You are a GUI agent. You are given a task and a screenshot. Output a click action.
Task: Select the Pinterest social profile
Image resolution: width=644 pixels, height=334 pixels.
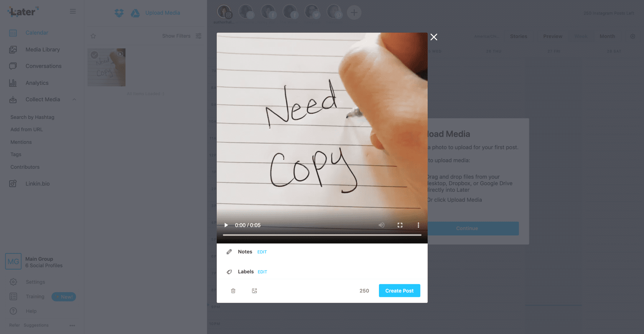[334, 12]
